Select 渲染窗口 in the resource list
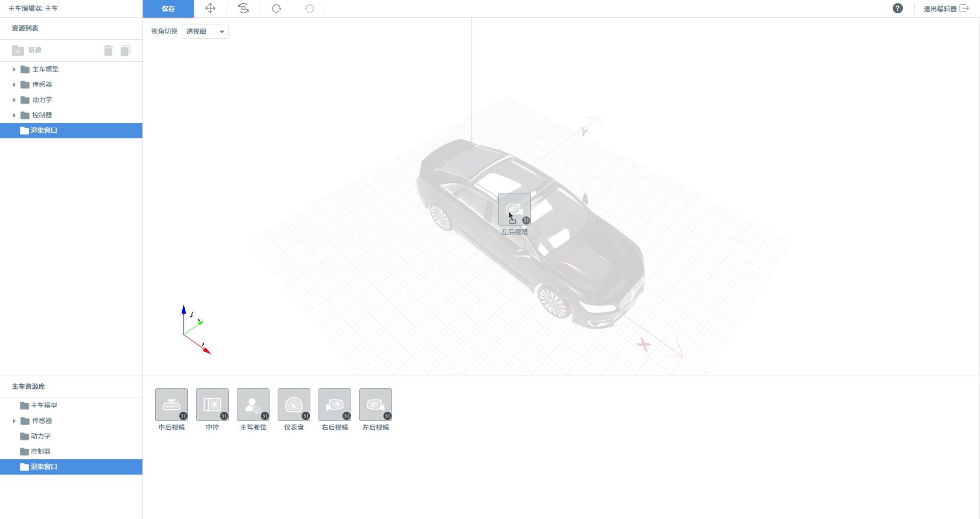The image size is (980, 519). pos(71,131)
